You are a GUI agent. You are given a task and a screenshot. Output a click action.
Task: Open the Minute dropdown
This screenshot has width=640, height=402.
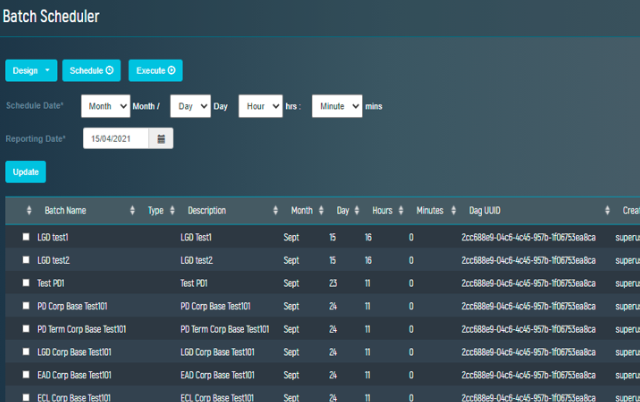336,106
